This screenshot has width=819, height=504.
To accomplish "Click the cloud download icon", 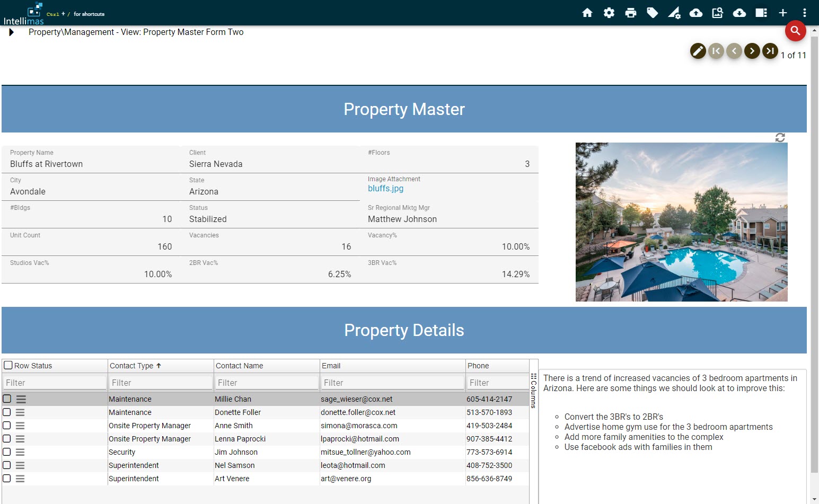I will 739,13.
